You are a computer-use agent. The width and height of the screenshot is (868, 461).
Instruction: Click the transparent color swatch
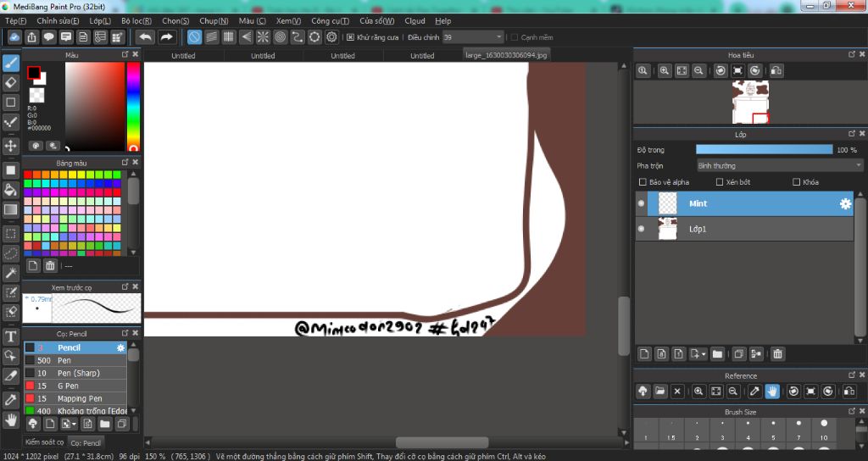click(x=36, y=95)
